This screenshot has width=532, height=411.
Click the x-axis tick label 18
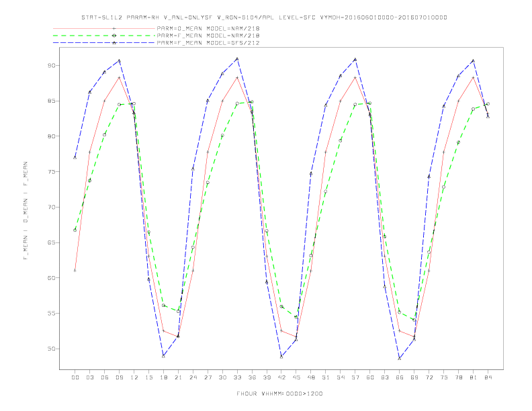pyautogui.click(x=163, y=377)
